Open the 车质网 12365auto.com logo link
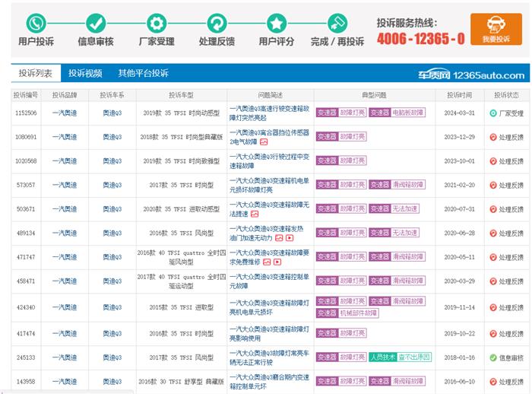Viewport: 532px width, 394px height. (x=481, y=75)
